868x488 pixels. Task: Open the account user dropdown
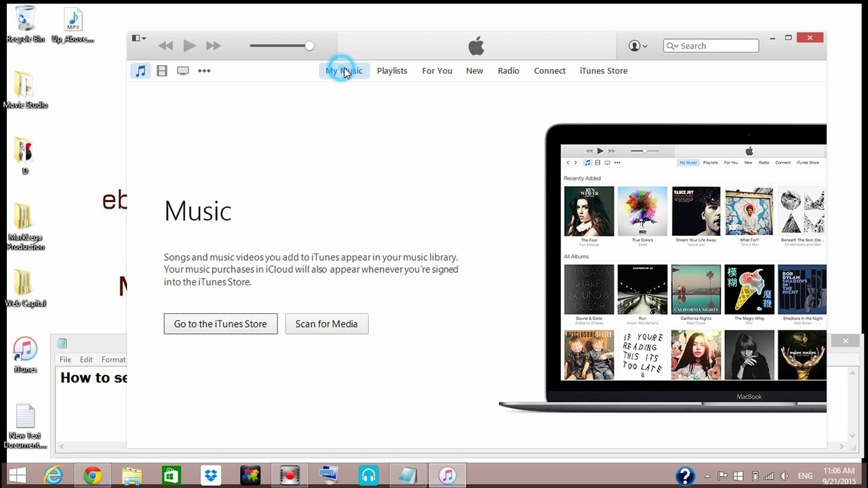click(x=637, y=46)
